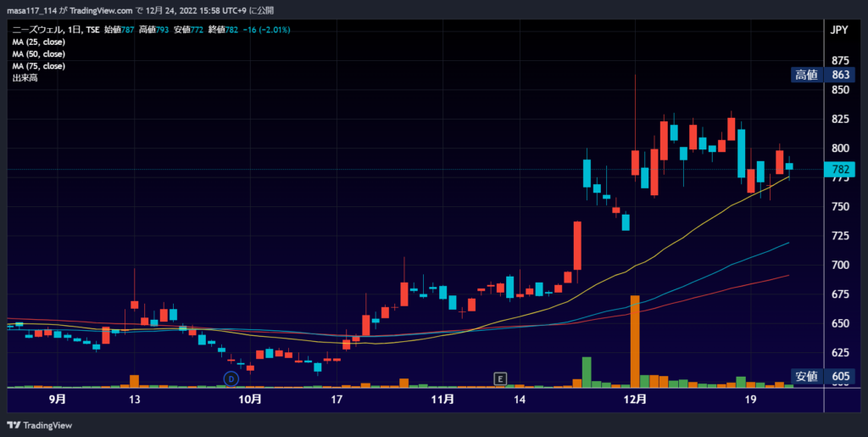Click the 850 price axis label

(x=840, y=90)
